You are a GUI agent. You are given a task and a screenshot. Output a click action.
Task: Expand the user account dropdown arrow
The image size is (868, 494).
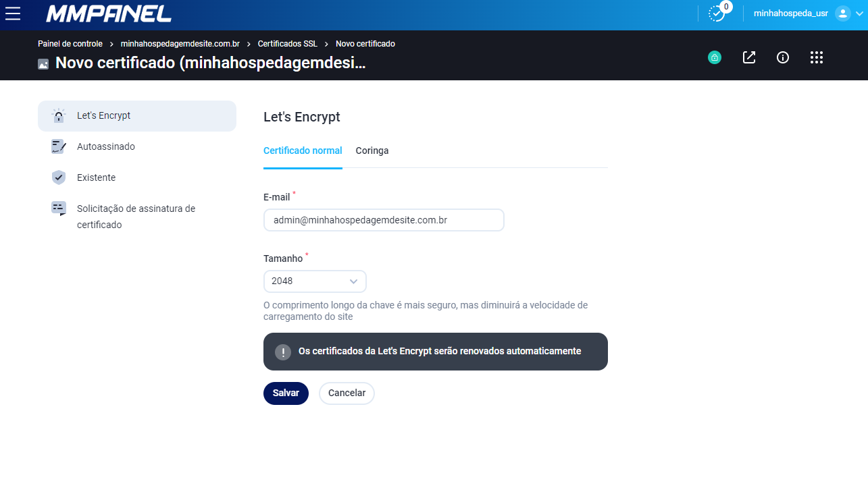click(x=859, y=14)
